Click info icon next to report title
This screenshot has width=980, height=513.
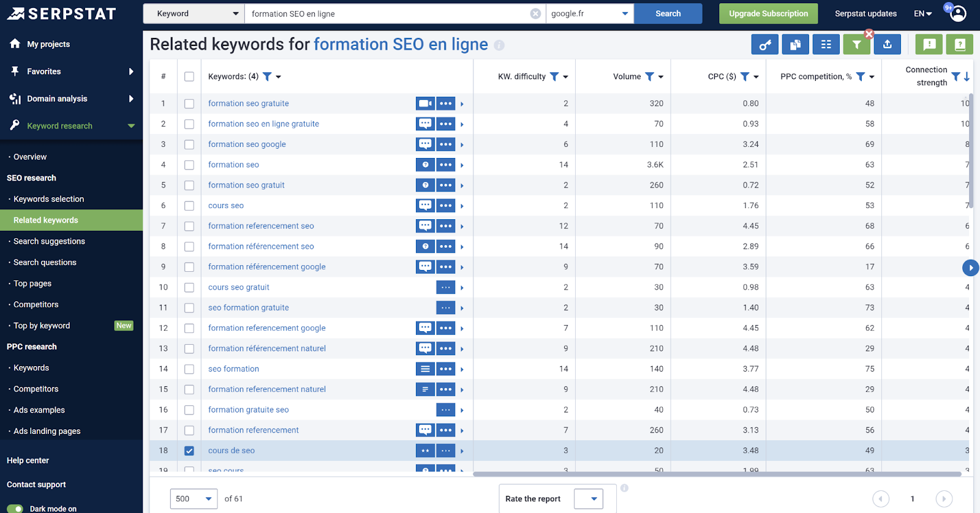click(499, 45)
